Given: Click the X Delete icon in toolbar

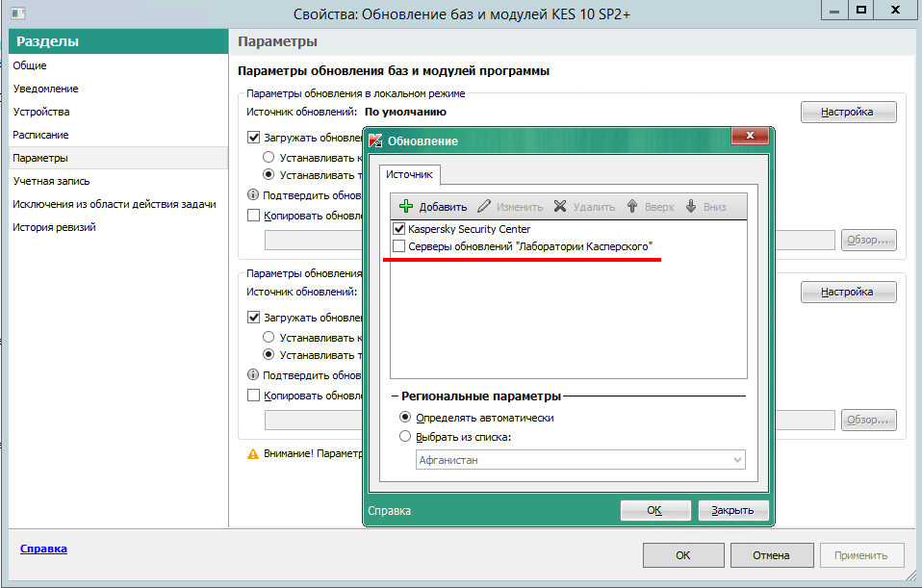Looking at the screenshot, I should pyautogui.click(x=560, y=206).
